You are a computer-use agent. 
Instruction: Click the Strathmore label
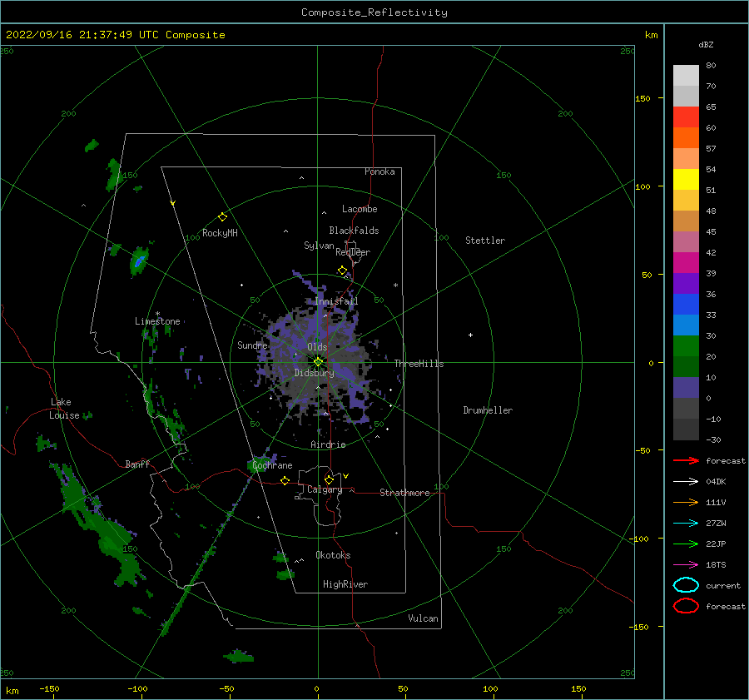tap(404, 493)
